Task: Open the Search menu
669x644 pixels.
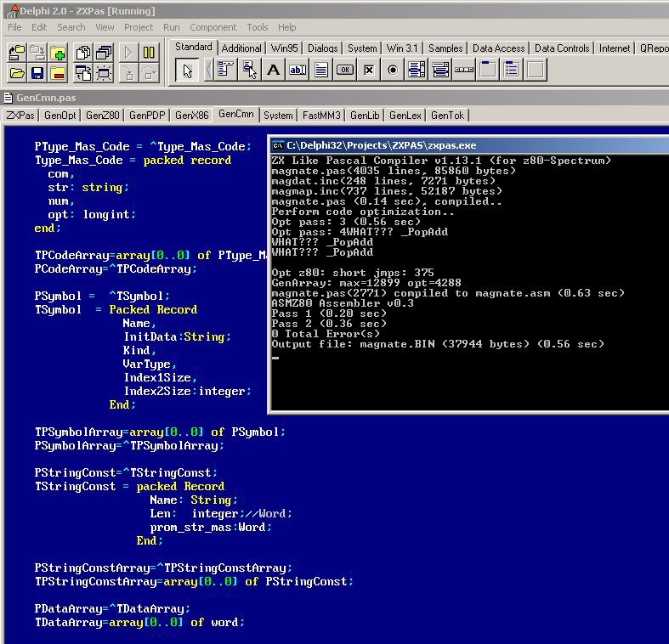Action: (71, 27)
